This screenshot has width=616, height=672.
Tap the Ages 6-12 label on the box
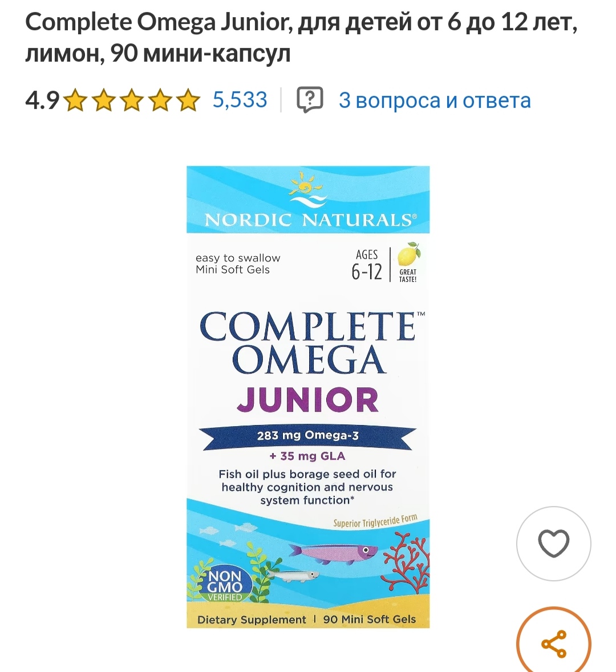tap(367, 265)
